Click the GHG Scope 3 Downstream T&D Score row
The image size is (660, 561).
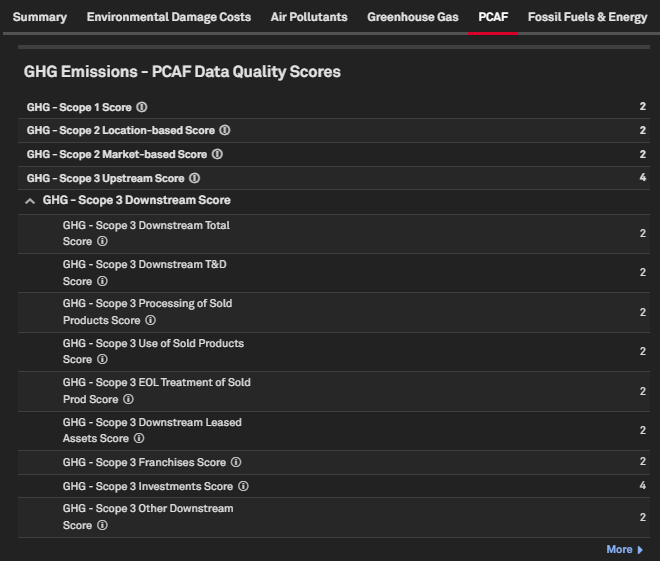340,273
